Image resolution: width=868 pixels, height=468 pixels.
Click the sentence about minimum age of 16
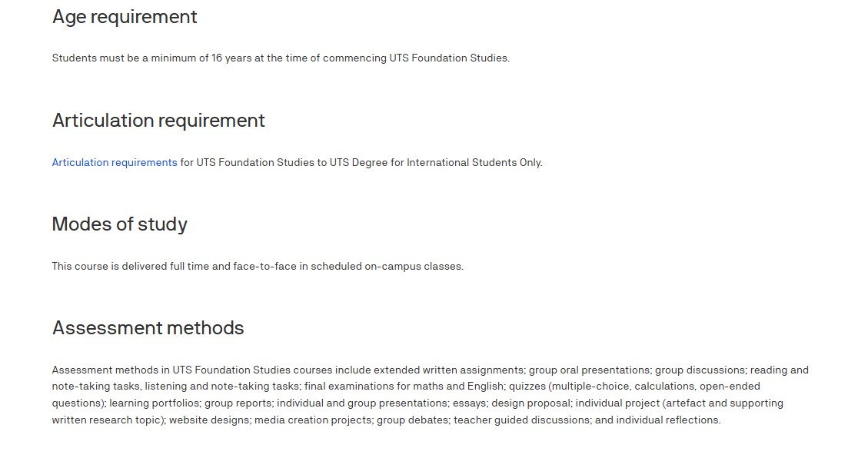click(281, 58)
